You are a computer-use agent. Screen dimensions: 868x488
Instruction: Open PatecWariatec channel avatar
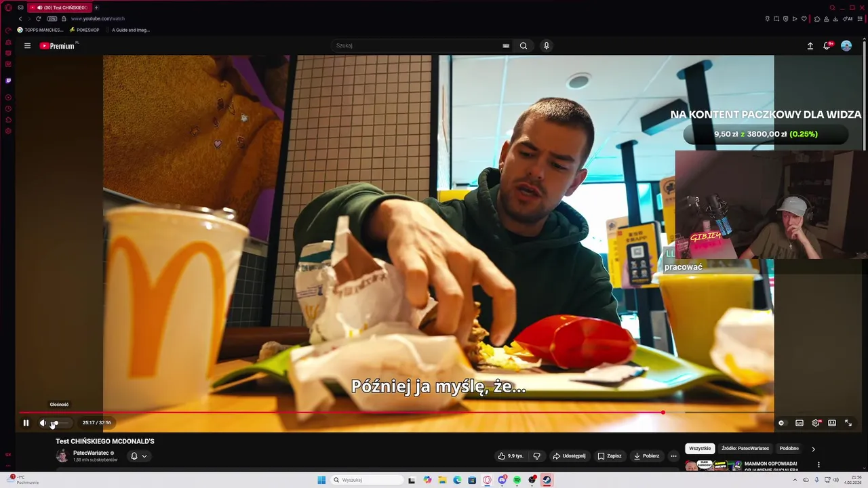pyautogui.click(x=62, y=455)
